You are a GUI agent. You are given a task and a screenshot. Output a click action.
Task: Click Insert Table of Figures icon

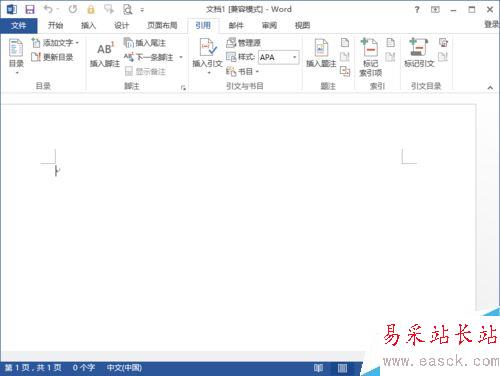pyautogui.click(x=345, y=43)
